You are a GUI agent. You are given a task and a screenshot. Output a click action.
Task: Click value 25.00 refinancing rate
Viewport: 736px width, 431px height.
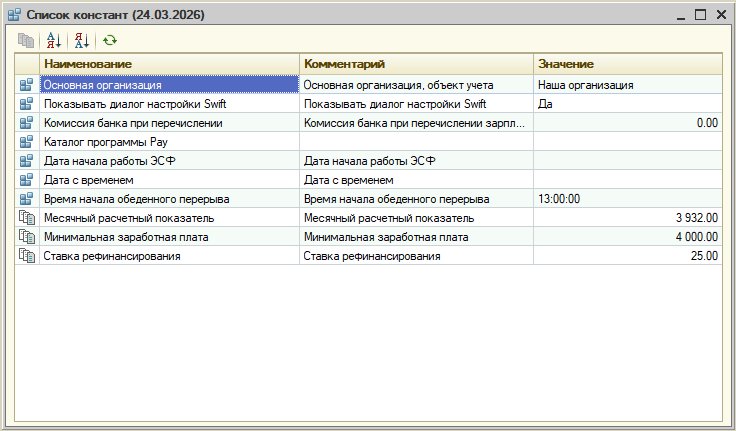click(x=628, y=256)
